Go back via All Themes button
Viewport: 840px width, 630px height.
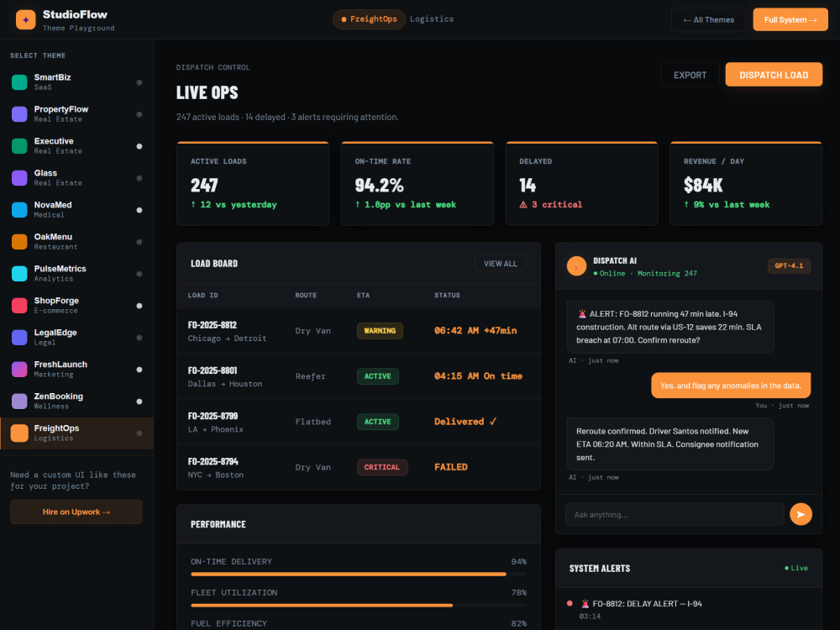[708, 20]
